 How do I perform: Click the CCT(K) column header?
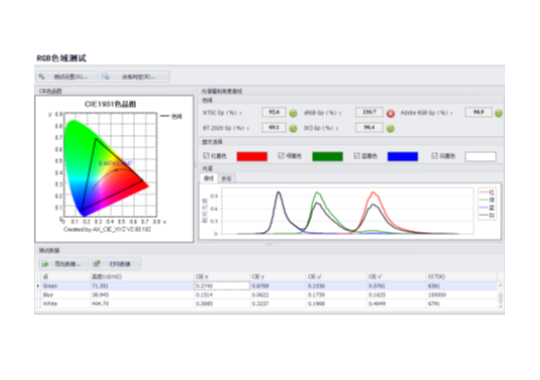462,277
